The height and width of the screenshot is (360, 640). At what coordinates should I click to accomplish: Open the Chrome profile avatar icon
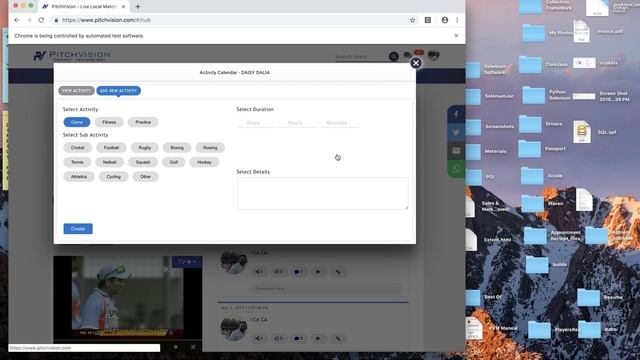444,20
